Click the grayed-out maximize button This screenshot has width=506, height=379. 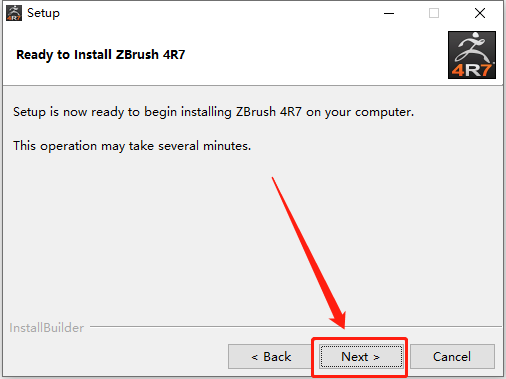pyautogui.click(x=434, y=13)
